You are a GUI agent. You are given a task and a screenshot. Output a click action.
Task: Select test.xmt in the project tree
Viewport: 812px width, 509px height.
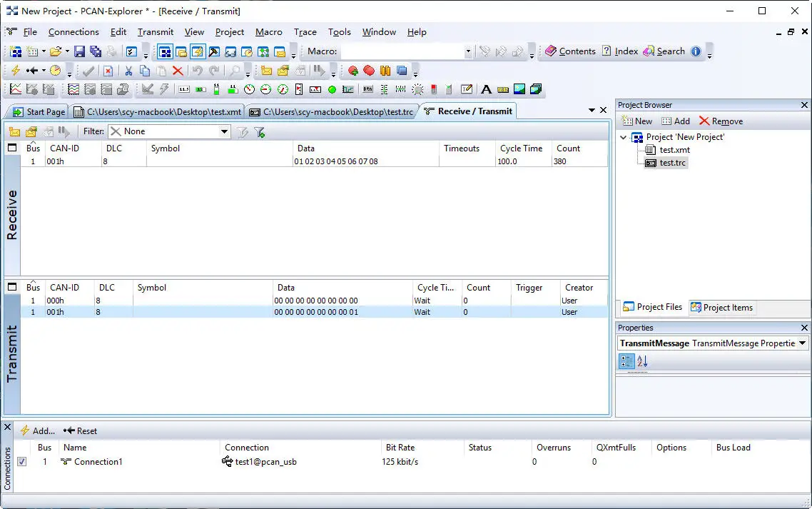tap(674, 150)
